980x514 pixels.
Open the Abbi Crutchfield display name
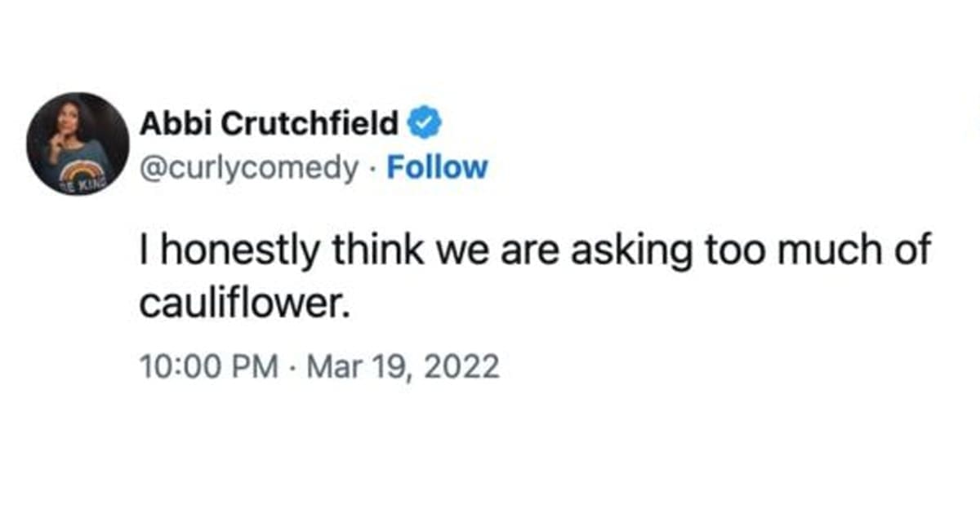tap(269, 125)
